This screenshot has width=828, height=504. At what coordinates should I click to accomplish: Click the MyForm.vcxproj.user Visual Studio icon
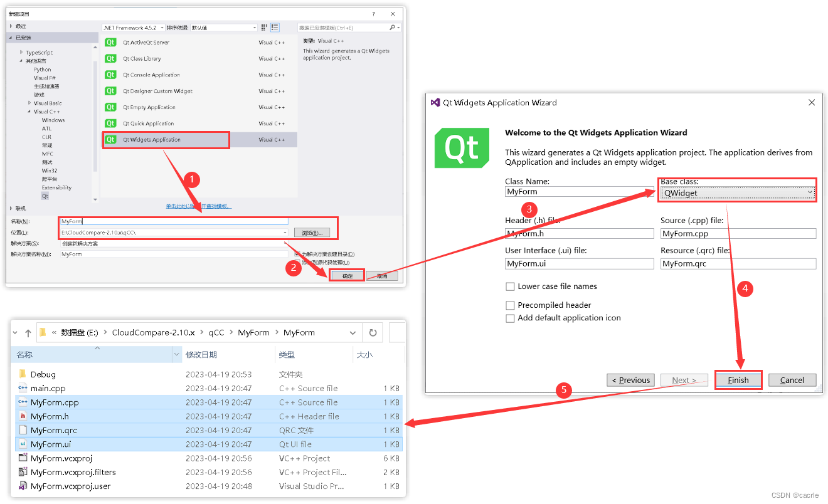coord(23,486)
